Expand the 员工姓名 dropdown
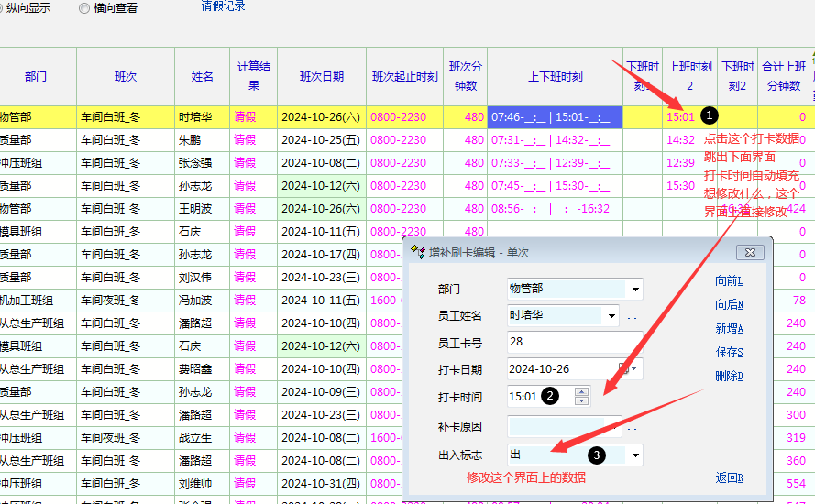Screen dimensions: 815x504 coord(611,316)
